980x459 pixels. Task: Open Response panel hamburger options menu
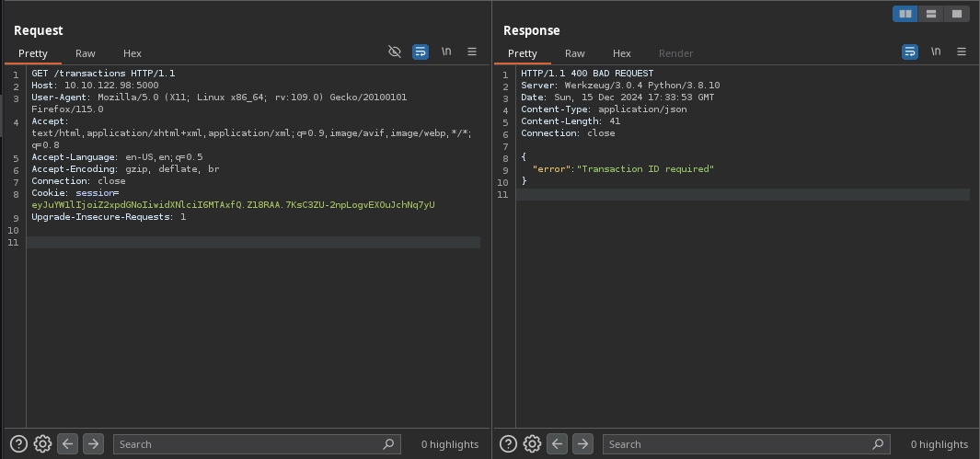(962, 52)
